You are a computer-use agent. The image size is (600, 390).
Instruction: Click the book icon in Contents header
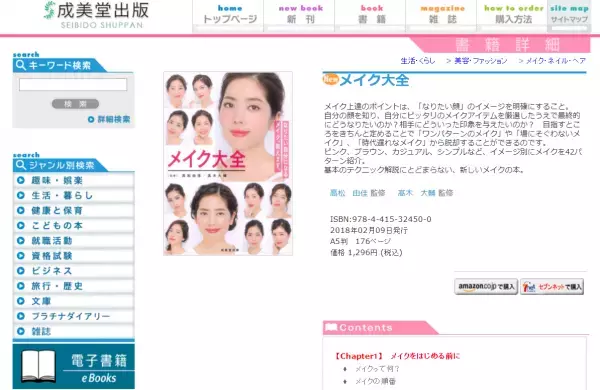tap(331, 327)
